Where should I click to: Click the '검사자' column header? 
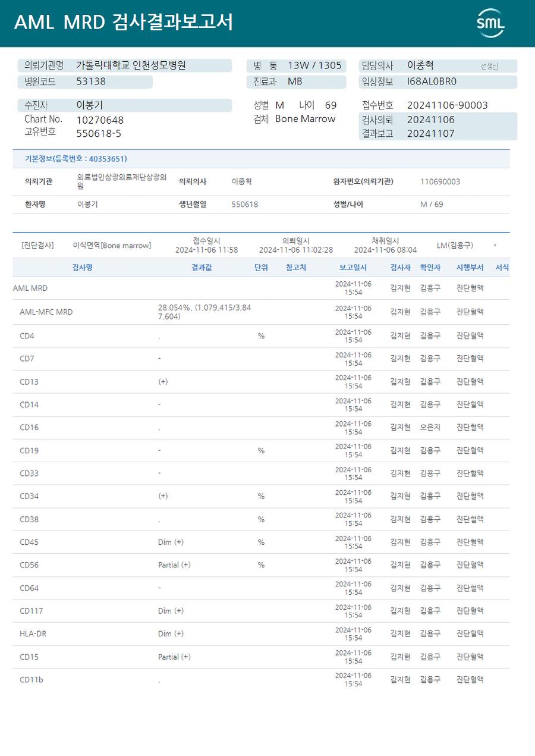point(400,268)
